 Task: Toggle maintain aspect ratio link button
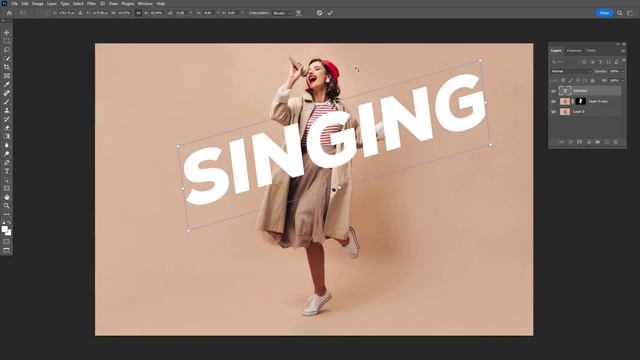click(138, 13)
